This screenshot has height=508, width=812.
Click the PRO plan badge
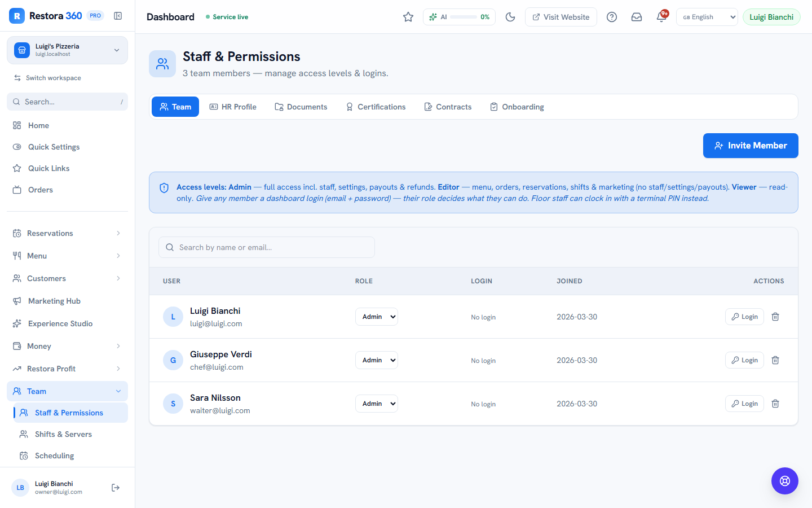point(95,16)
